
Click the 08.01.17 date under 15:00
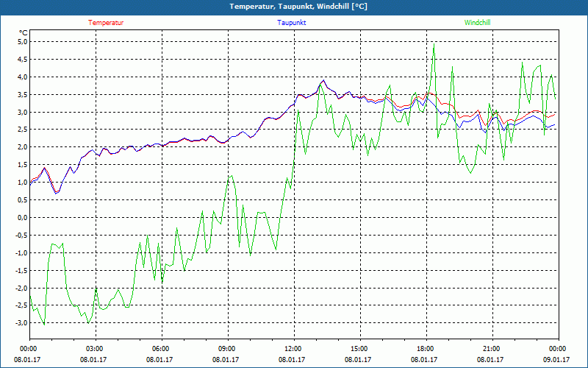[x=358, y=360]
